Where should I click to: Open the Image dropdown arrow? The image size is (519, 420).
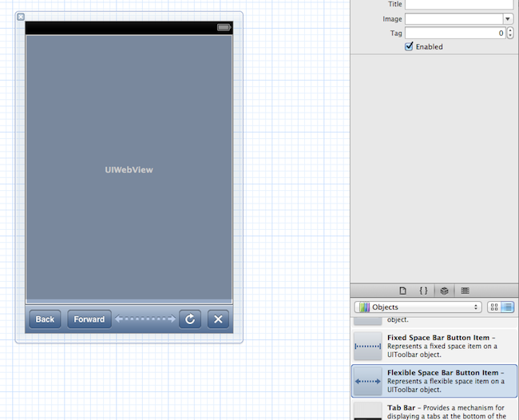pos(508,19)
